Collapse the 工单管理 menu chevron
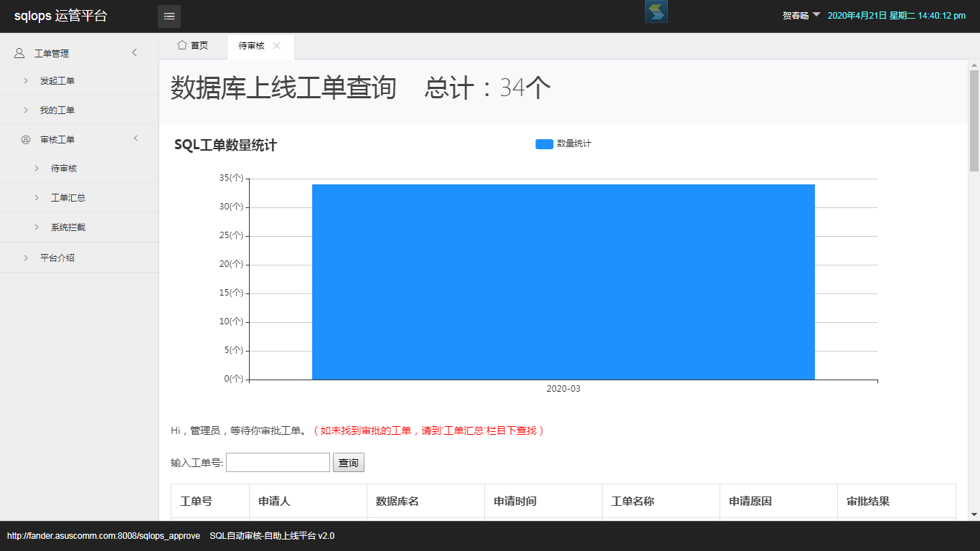980x551 pixels. 134,52
